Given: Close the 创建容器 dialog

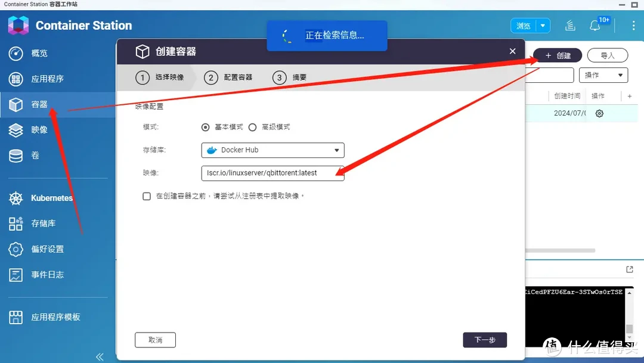Looking at the screenshot, I should 512,51.
